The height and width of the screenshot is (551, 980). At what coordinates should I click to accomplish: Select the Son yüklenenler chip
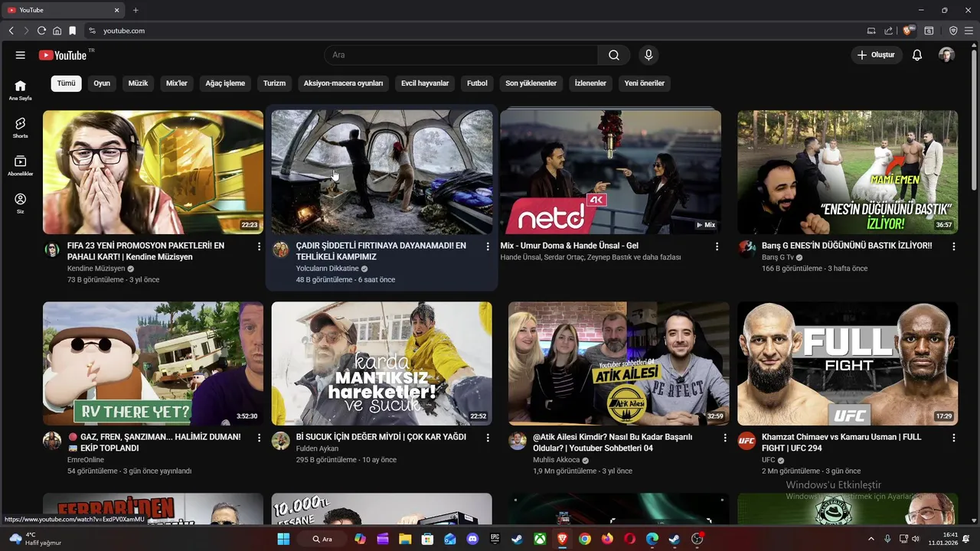point(531,83)
